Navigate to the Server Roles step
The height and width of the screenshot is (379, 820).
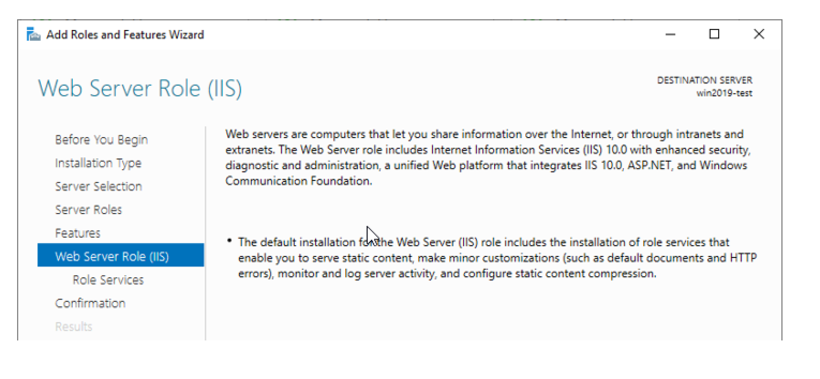click(x=88, y=210)
